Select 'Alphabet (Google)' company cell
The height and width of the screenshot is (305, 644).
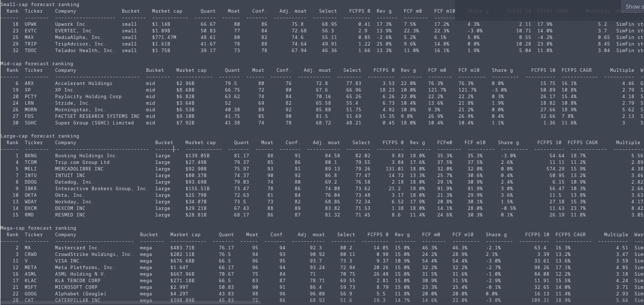80,294
